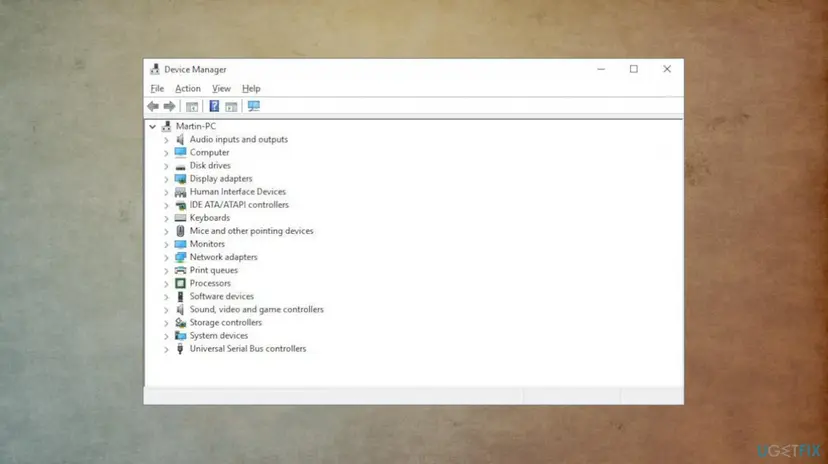Click the Martin-PC computer icon
The image size is (828, 464).
167,126
